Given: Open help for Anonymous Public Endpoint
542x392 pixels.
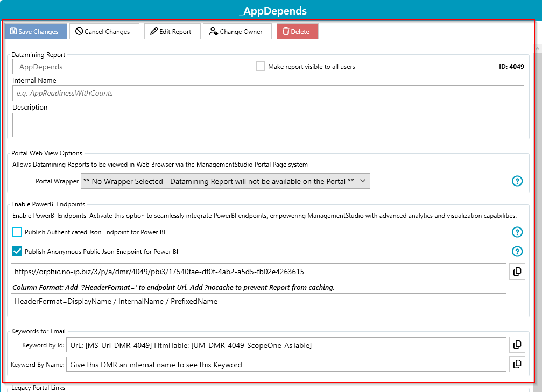Looking at the screenshot, I should pyautogui.click(x=517, y=252).
